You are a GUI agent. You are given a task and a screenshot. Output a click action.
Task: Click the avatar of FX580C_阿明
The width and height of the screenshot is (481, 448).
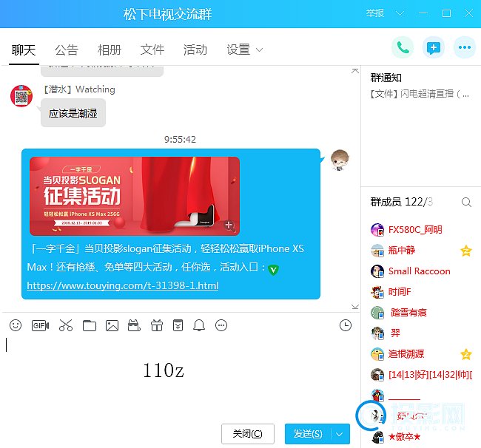tap(377, 230)
